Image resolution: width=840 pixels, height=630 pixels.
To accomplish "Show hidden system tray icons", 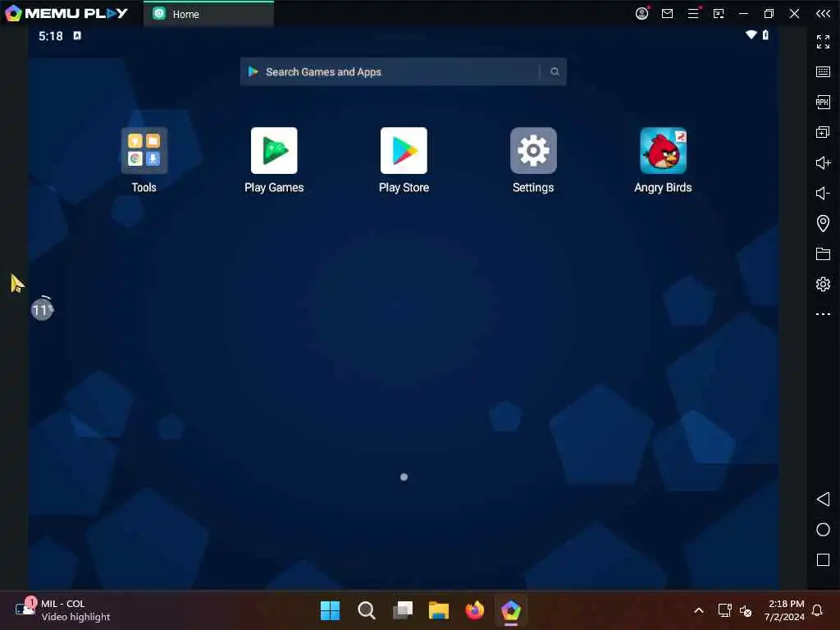I will [x=699, y=610].
